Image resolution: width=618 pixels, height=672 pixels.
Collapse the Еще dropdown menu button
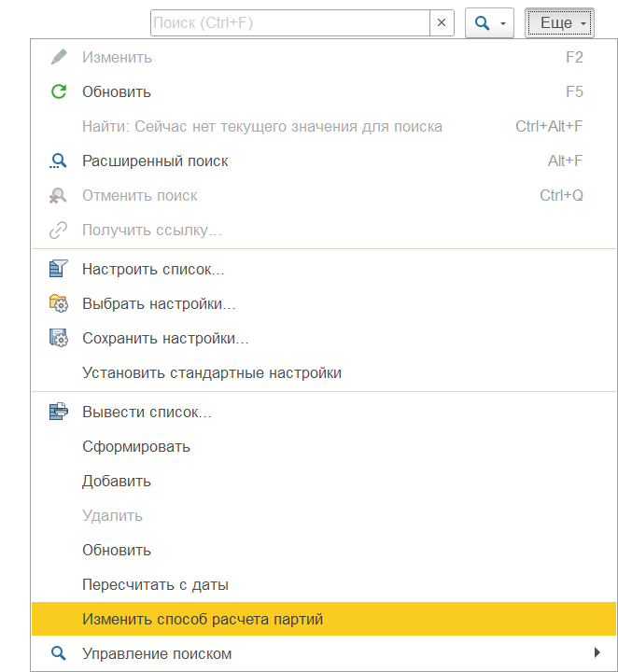point(559,22)
